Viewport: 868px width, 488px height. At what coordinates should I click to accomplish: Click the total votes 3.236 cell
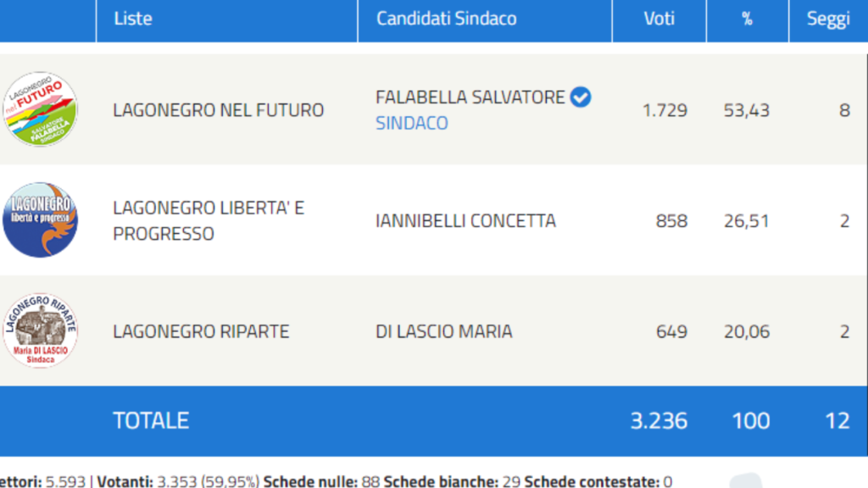click(659, 420)
